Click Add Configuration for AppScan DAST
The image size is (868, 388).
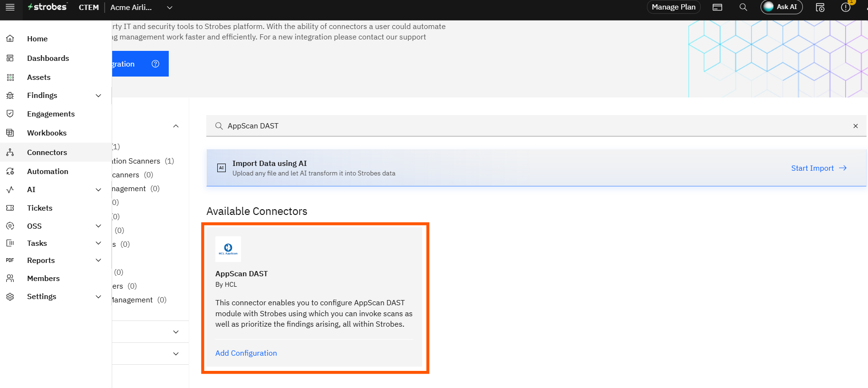click(246, 353)
